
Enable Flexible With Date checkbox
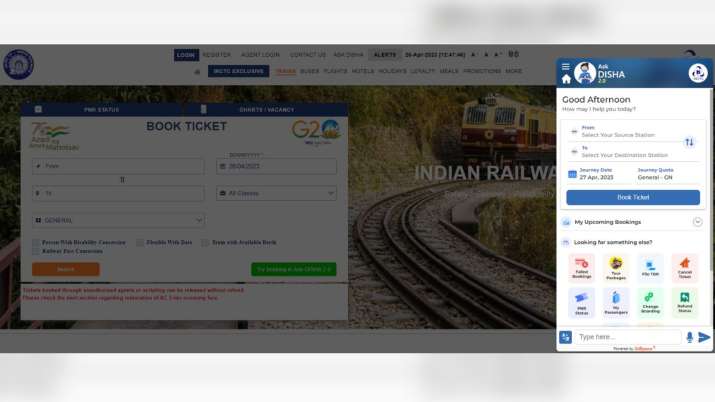click(x=140, y=242)
